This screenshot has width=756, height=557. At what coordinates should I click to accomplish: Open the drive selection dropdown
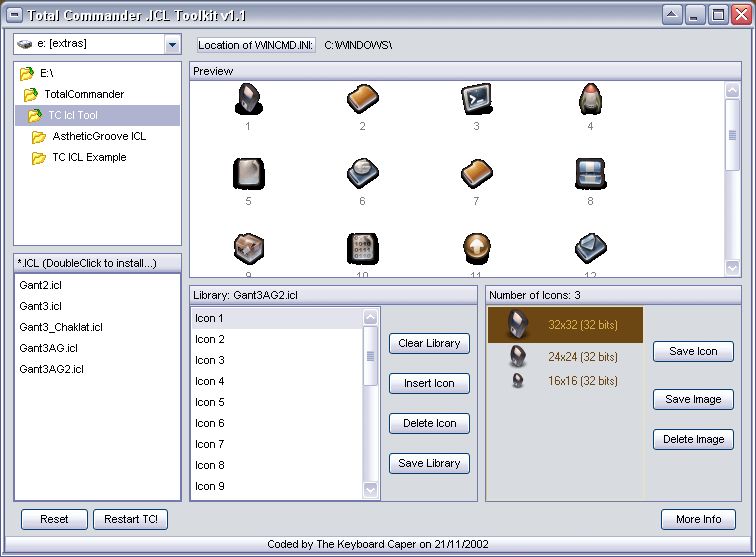pyautogui.click(x=172, y=45)
